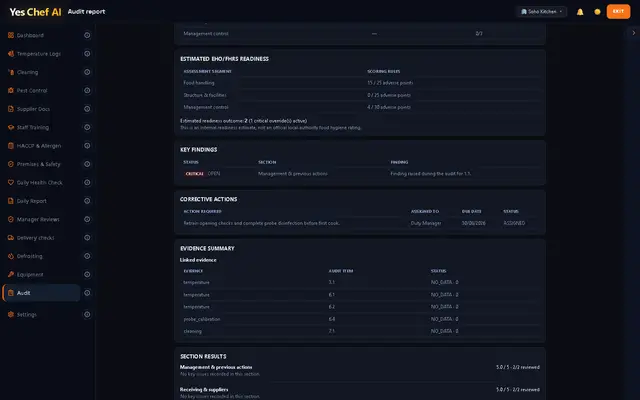Click the Temperature Logs thermometer icon
Image resolution: width=640 pixels, height=400 pixels.
11,53
